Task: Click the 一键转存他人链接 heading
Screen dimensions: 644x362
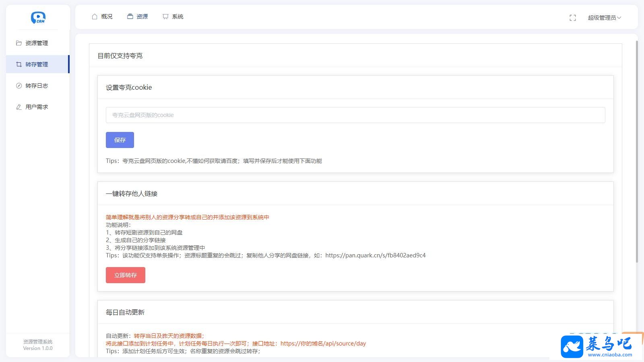Action: tap(132, 193)
